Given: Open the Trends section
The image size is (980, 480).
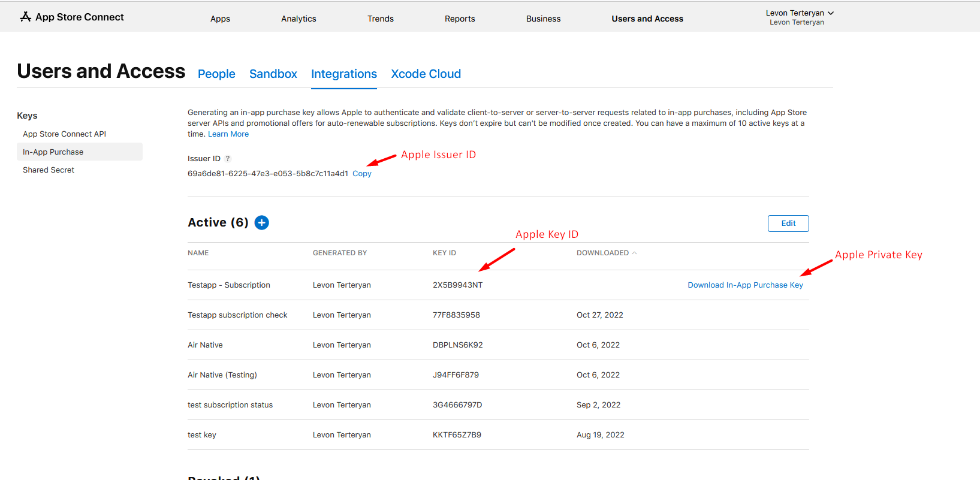Looking at the screenshot, I should (381, 19).
